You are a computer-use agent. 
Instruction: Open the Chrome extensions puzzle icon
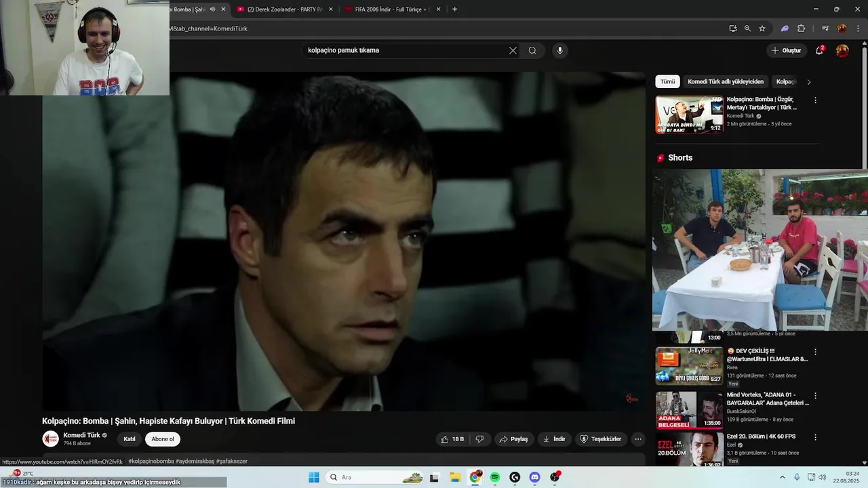coord(801,28)
